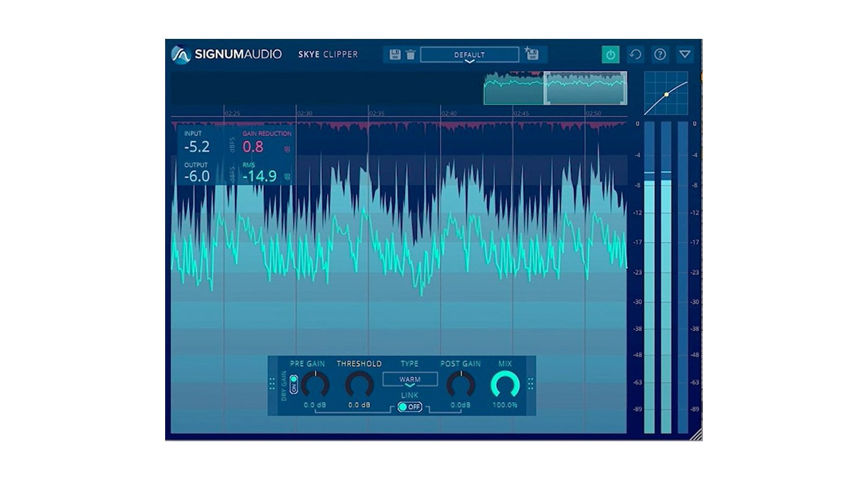Image resolution: width=868 pixels, height=479 pixels.
Task: Click the 02:35 timeline marker
Action: pyautogui.click(x=377, y=113)
